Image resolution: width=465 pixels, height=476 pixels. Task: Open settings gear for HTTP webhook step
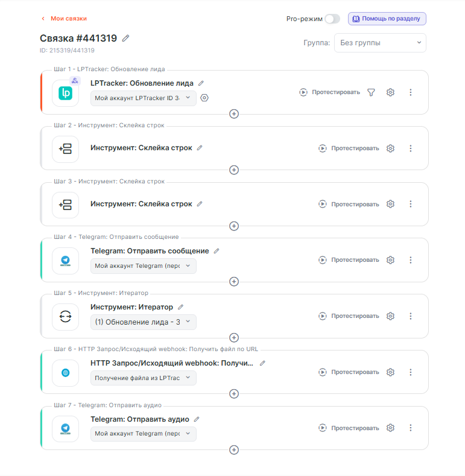(390, 372)
